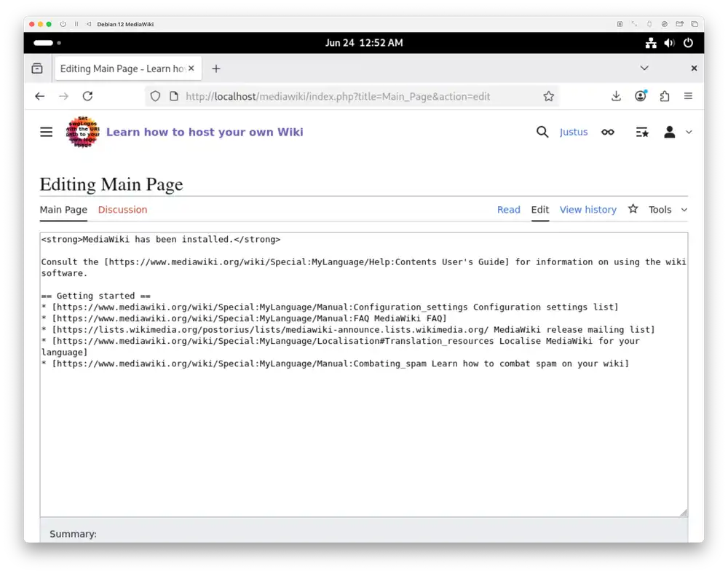Click the volume speaker icon

[x=669, y=43]
